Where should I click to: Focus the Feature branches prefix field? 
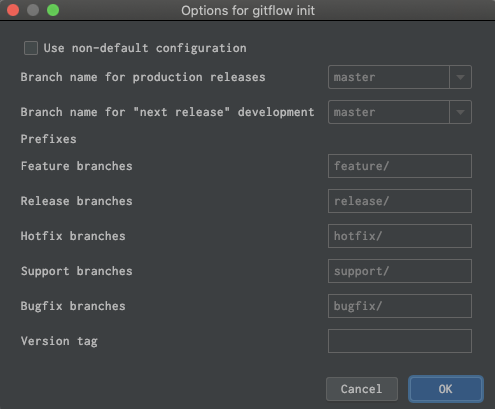[400, 166]
